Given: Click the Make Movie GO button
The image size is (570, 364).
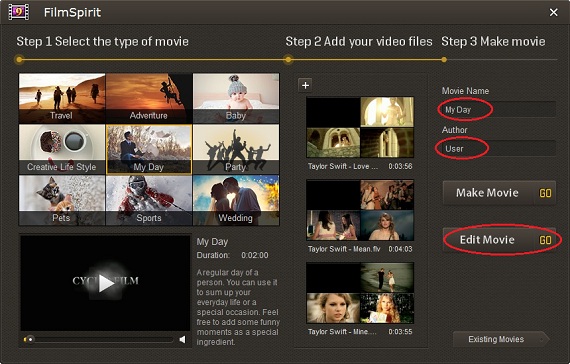Looking at the screenshot, I should 499,193.
